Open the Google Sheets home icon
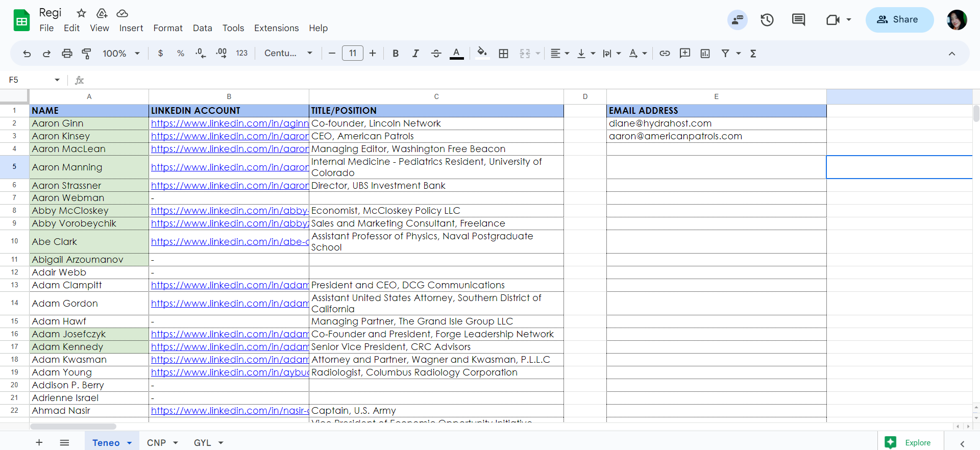 point(21,20)
